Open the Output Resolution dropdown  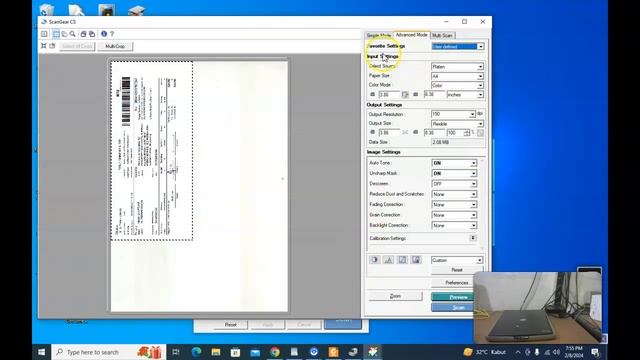click(x=453, y=114)
